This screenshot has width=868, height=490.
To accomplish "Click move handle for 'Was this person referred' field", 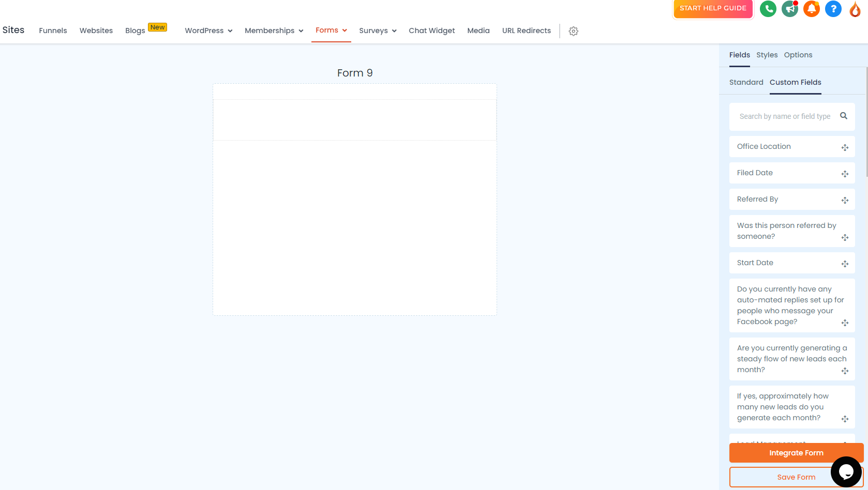I will (845, 238).
